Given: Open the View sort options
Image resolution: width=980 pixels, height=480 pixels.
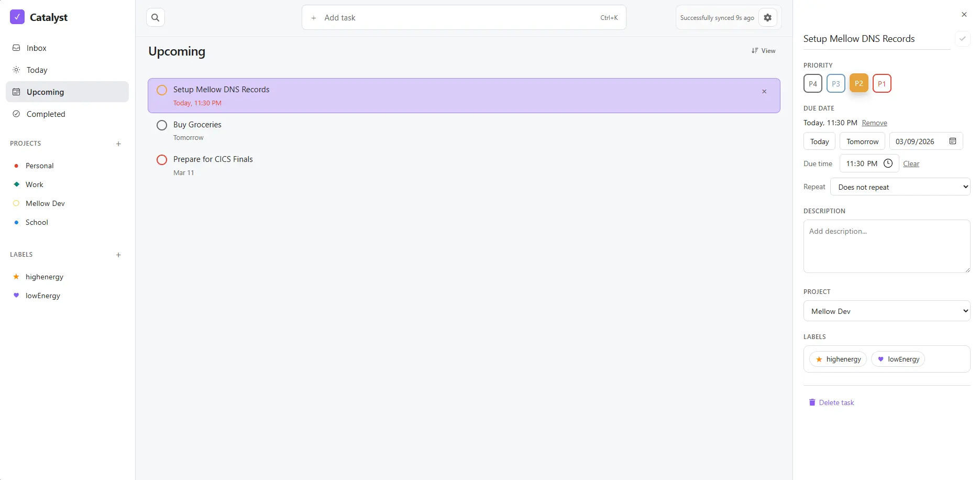Looking at the screenshot, I should coord(763,50).
